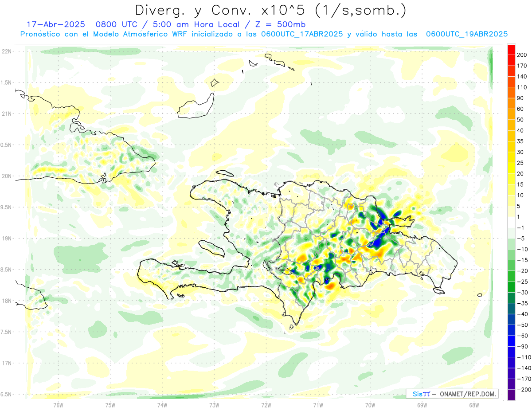The height and width of the screenshot is (411, 532).
Task: Click the init time '0600UTC_17ABR2025'
Action: point(301,34)
